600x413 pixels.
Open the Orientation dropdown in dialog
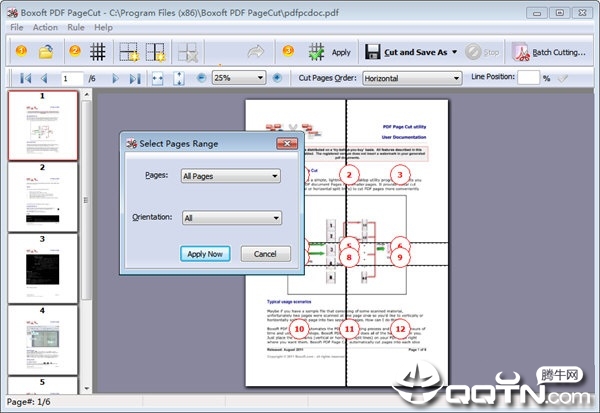click(x=232, y=218)
